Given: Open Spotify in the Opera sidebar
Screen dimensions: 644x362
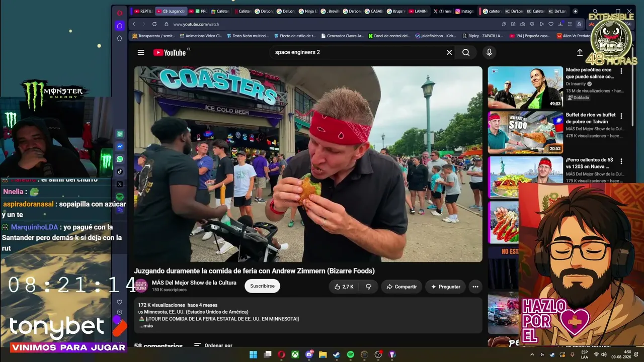Looking at the screenshot, I should pos(120,197).
